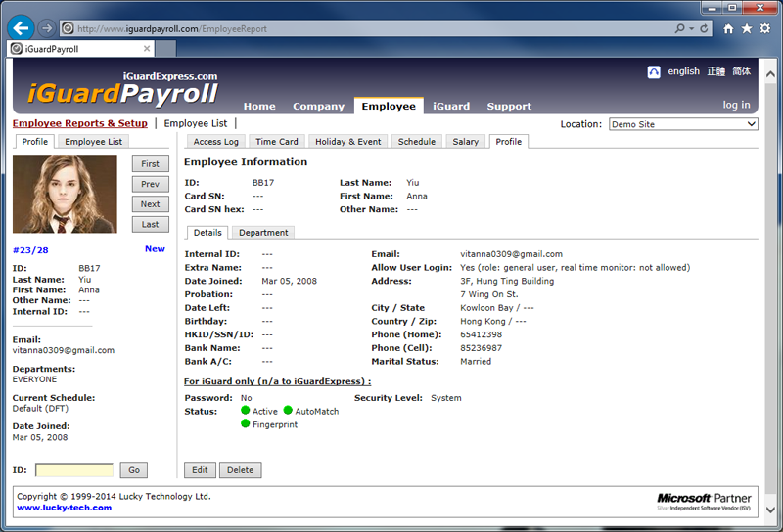Open Employee Reports & Setup link
Viewport: 783px width, 532px height.
point(80,123)
